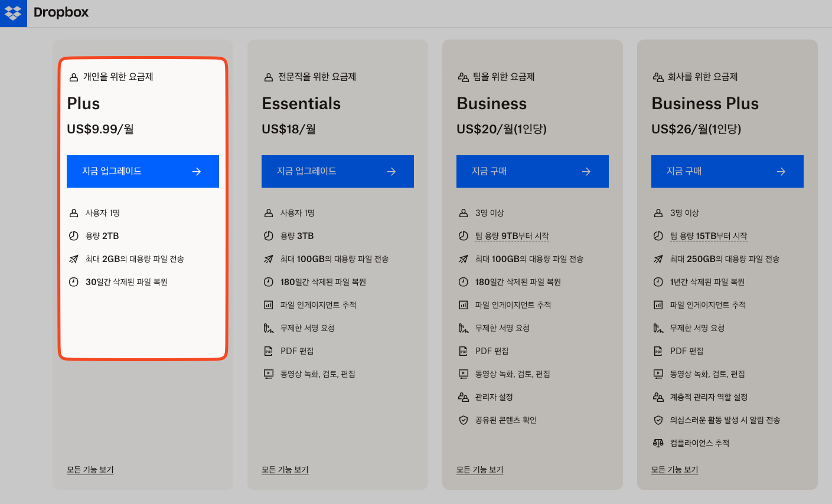Select the Business Plus plan title
The image size is (832, 504).
[705, 104]
